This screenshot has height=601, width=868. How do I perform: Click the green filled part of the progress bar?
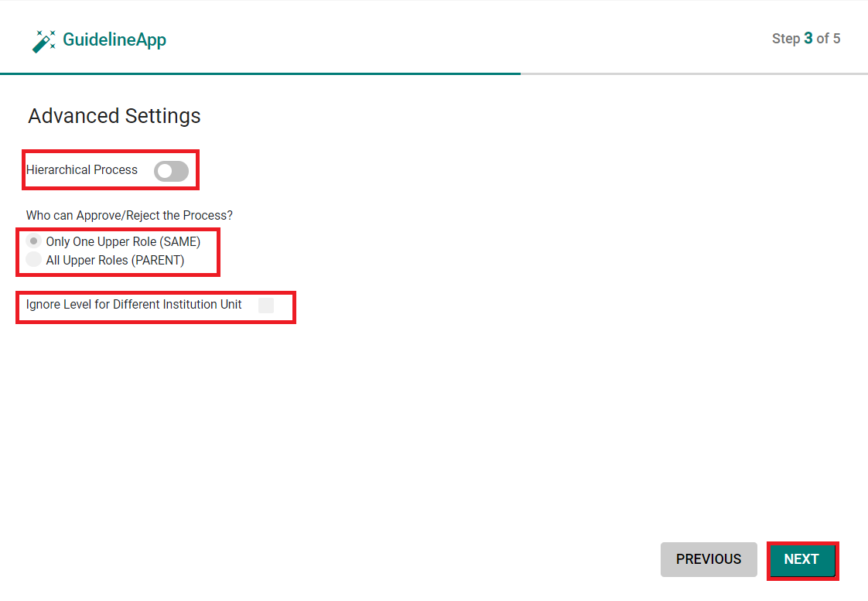260,73
